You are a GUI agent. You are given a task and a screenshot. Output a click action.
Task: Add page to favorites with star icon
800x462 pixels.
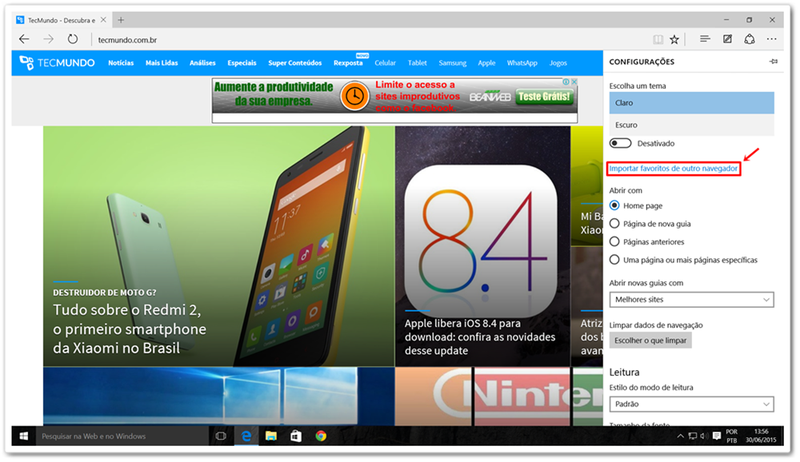(x=674, y=39)
